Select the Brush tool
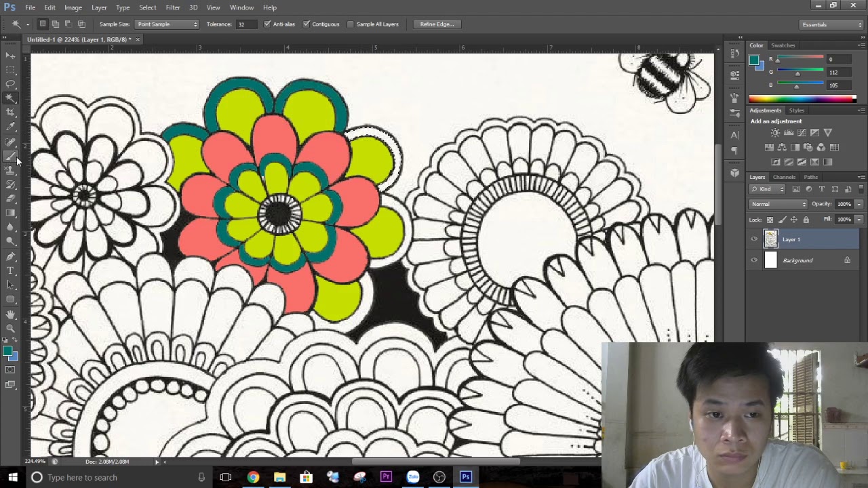Screen dimensions: 868x488 [10, 156]
